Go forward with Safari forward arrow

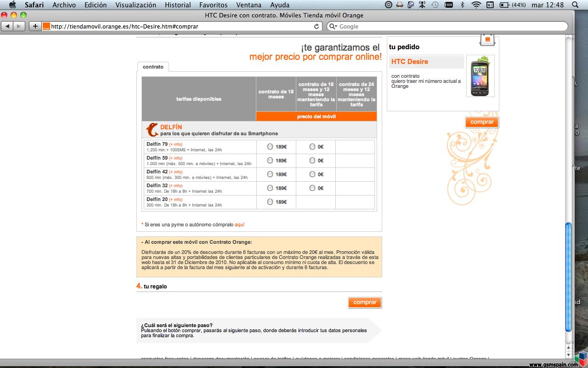tap(19, 26)
